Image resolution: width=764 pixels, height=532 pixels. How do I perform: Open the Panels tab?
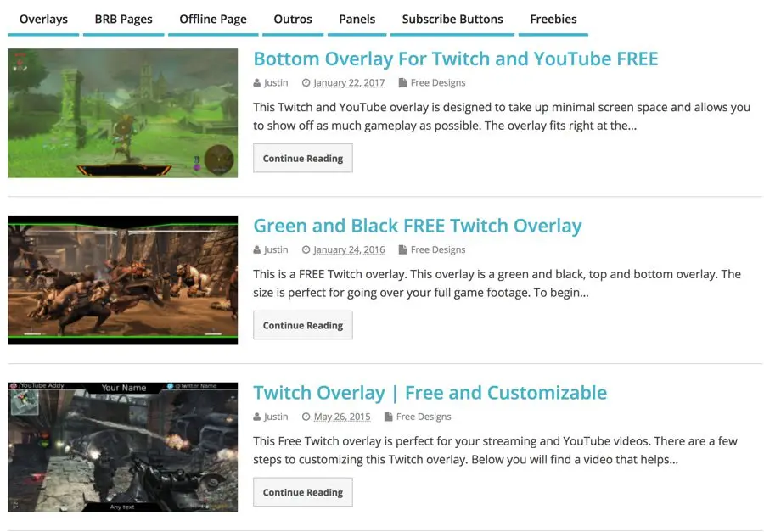(x=357, y=19)
